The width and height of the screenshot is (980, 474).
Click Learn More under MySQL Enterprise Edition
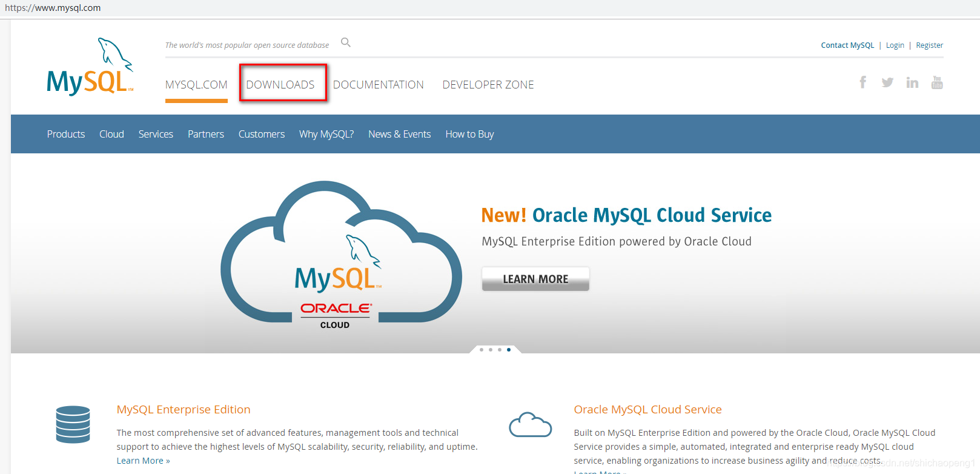[x=143, y=461]
